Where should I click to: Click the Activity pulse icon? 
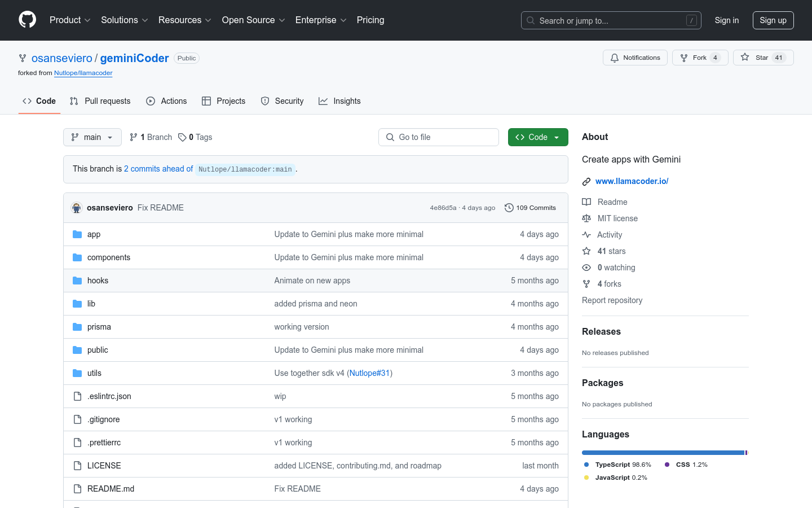coord(586,235)
